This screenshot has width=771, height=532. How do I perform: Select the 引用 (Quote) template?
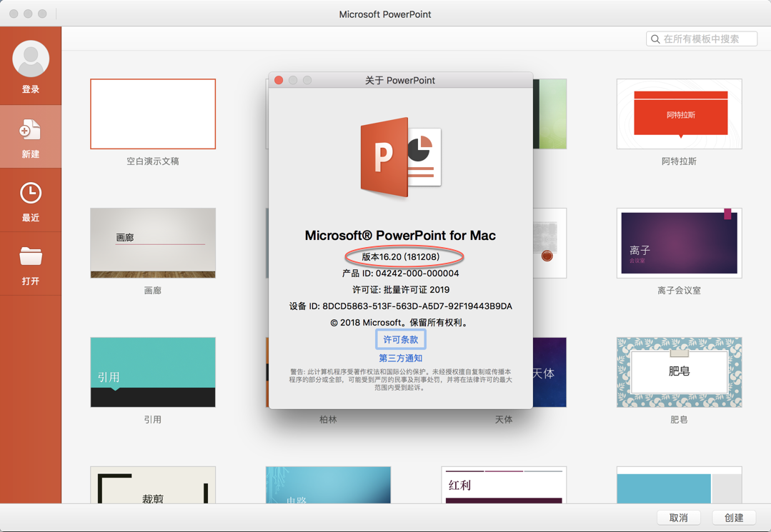click(152, 372)
